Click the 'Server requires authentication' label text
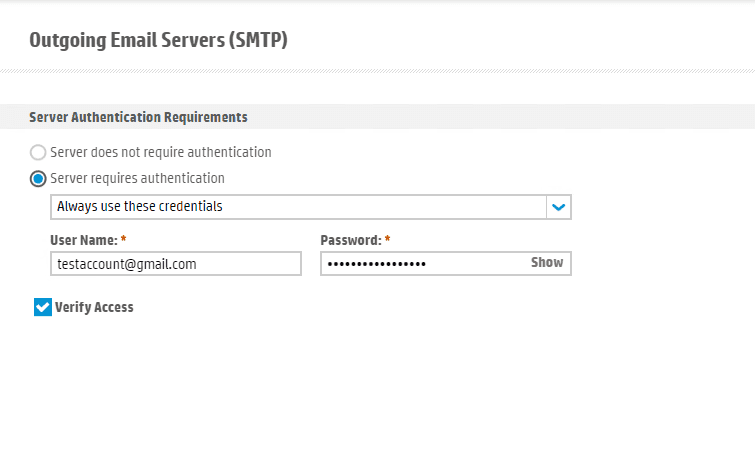This screenshot has height=460, width=755. tap(137, 179)
